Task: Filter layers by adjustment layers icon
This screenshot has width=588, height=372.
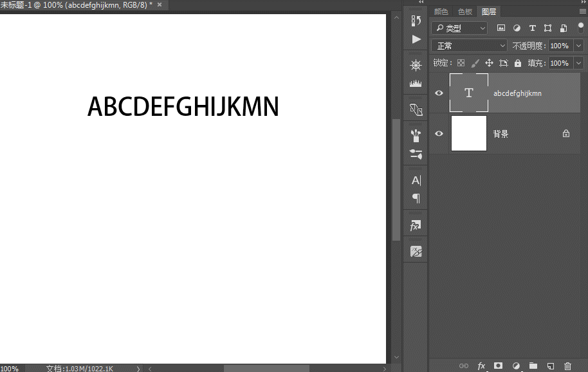Action: click(x=517, y=28)
